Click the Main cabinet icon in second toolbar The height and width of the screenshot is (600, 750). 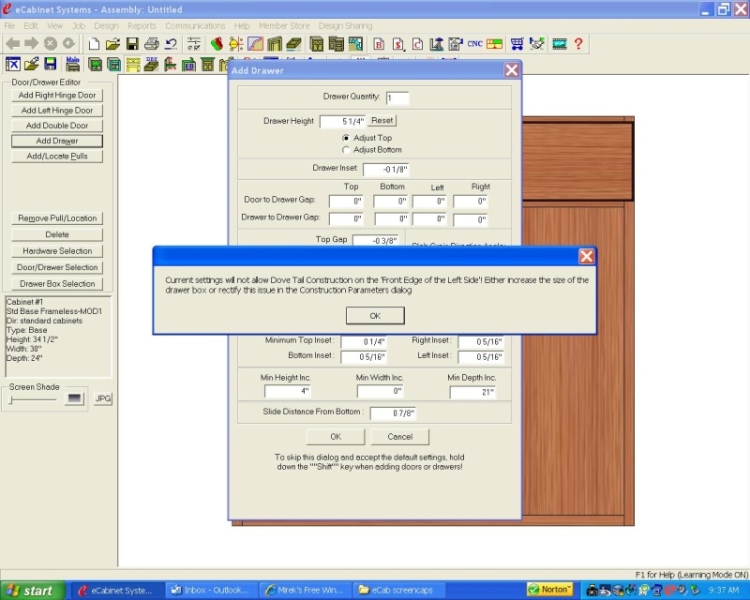(x=73, y=64)
